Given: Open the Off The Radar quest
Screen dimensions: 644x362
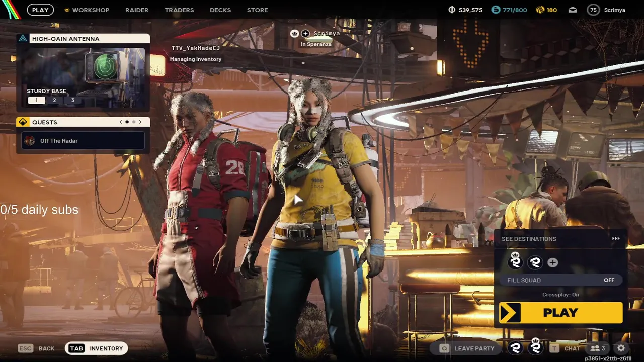Looking at the screenshot, I should tap(83, 141).
